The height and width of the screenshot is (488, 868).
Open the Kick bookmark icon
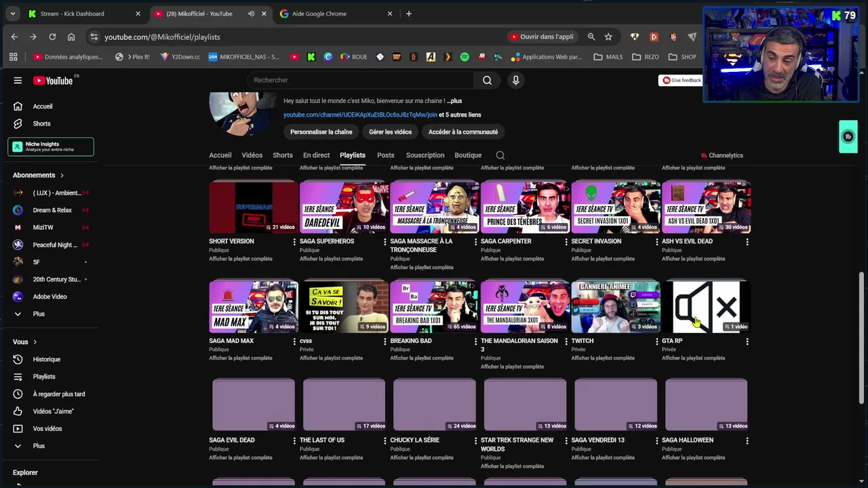click(311, 57)
